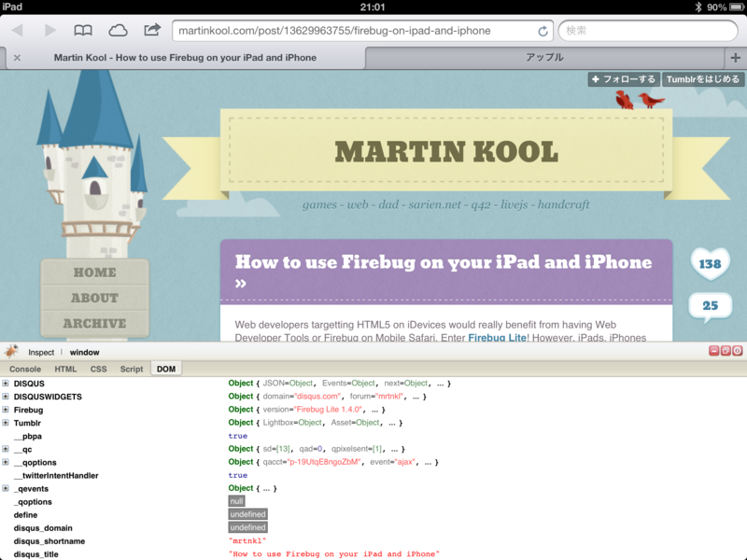Tap the 検索 search field
747x560 pixels.
pyautogui.click(x=648, y=31)
